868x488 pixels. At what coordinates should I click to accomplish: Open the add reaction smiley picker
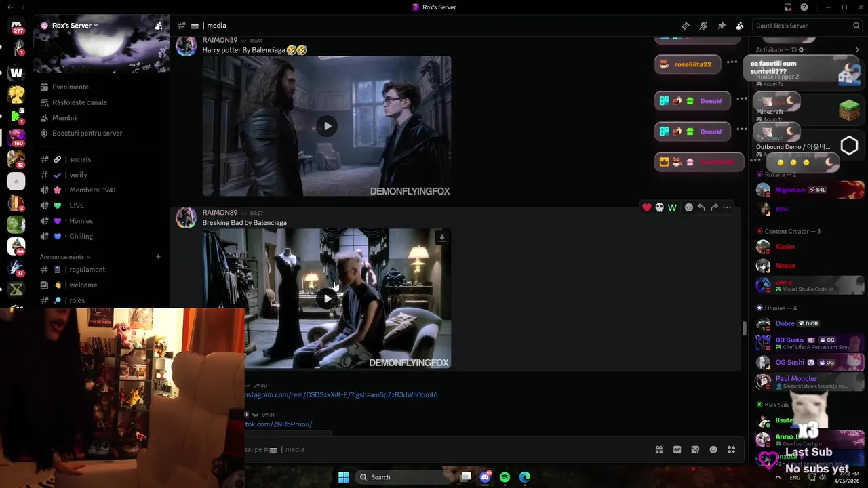(x=689, y=207)
